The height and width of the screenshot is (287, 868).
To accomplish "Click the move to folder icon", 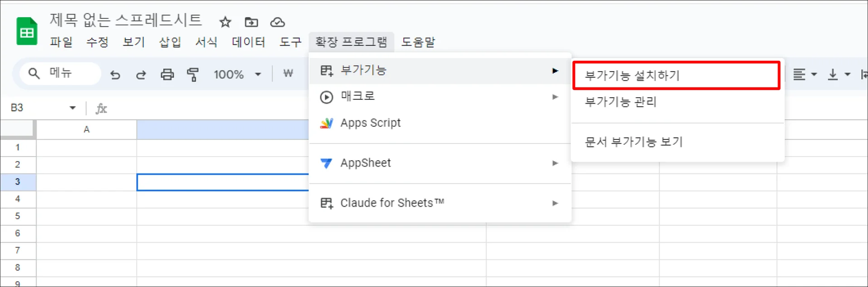I will click(x=251, y=22).
